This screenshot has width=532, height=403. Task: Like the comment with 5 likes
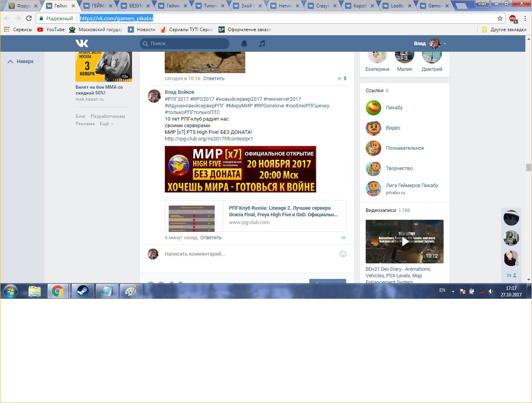tap(339, 79)
